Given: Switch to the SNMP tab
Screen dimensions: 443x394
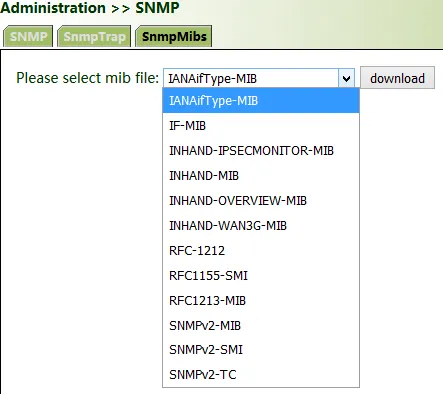Looking at the screenshot, I should click(28, 36).
